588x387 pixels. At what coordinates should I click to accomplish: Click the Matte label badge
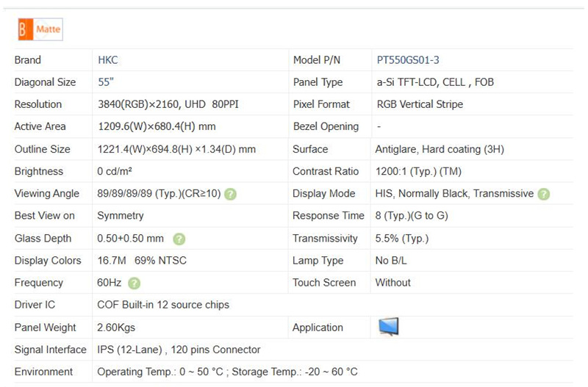point(49,29)
